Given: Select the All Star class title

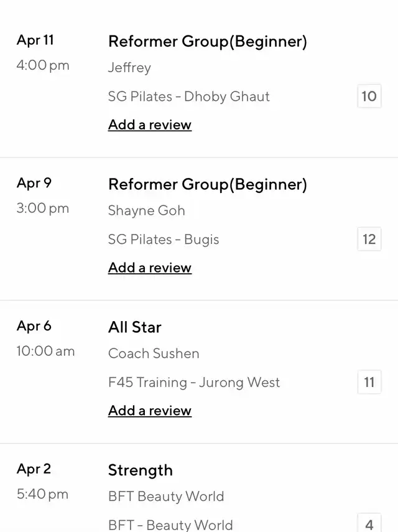Looking at the screenshot, I should pos(135,327).
